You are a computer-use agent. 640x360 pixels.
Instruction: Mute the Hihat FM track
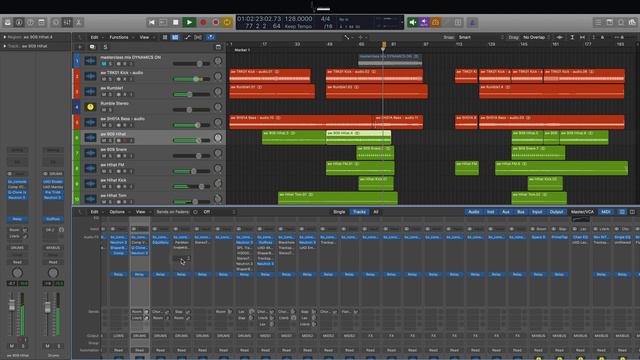click(104, 171)
